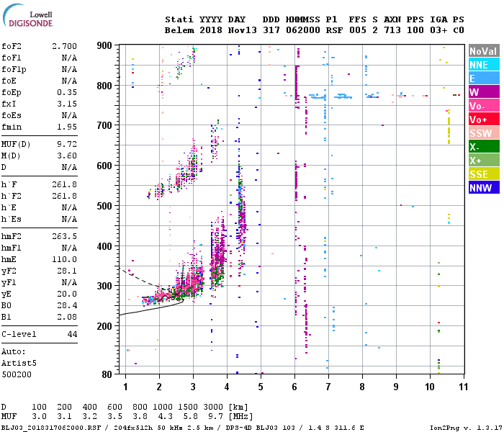Select the NNW dark blue legend swatch
This screenshot has width=504, height=432.
pyautogui.click(x=484, y=188)
